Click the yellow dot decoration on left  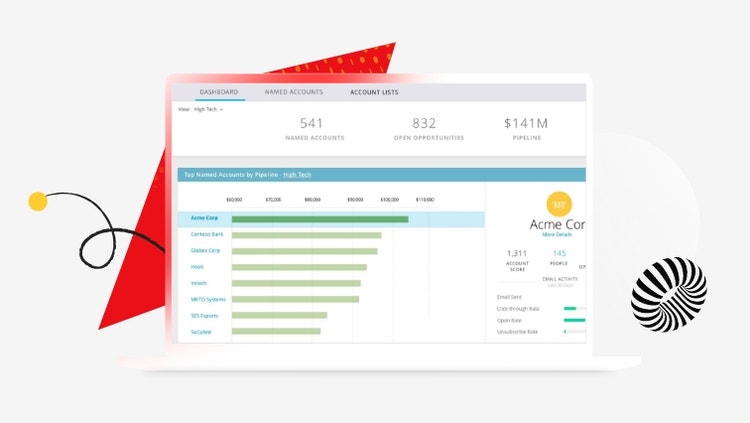38,201
